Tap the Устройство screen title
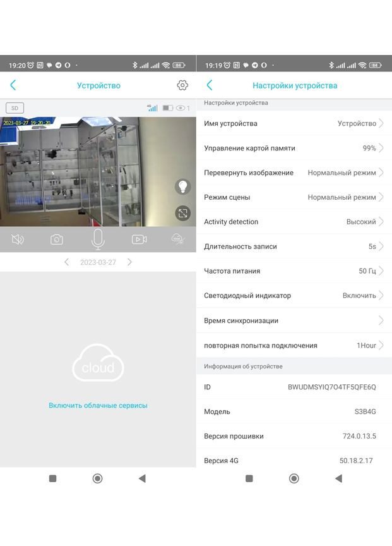The height and width of the screenshot is (546, 392). pos(98,86)
